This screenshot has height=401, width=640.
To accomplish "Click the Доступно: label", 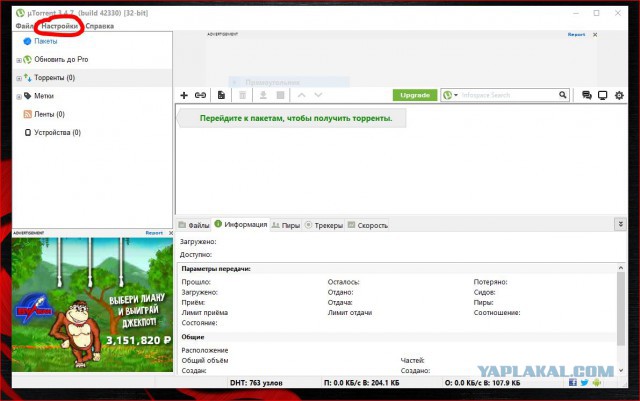I will (x=196, y=254).
